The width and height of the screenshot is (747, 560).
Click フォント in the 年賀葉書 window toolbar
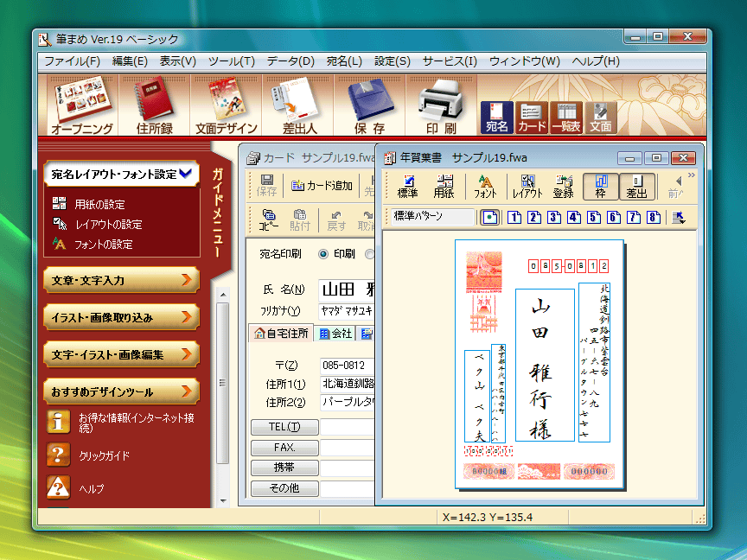(x=485, y=186)
